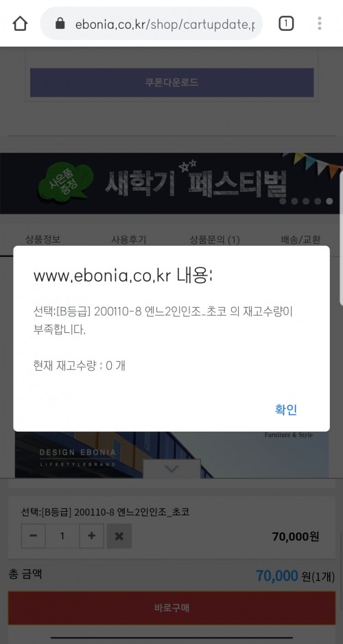This screenshot has width=343, height=644.
Task: Tap the 새학기 페스티벌 banner
Action: pos(171,183)
